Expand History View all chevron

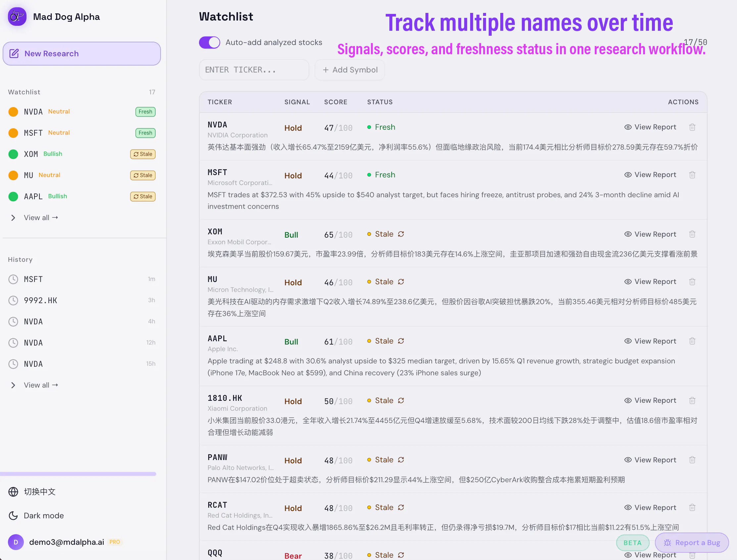(x=13, y=385)
